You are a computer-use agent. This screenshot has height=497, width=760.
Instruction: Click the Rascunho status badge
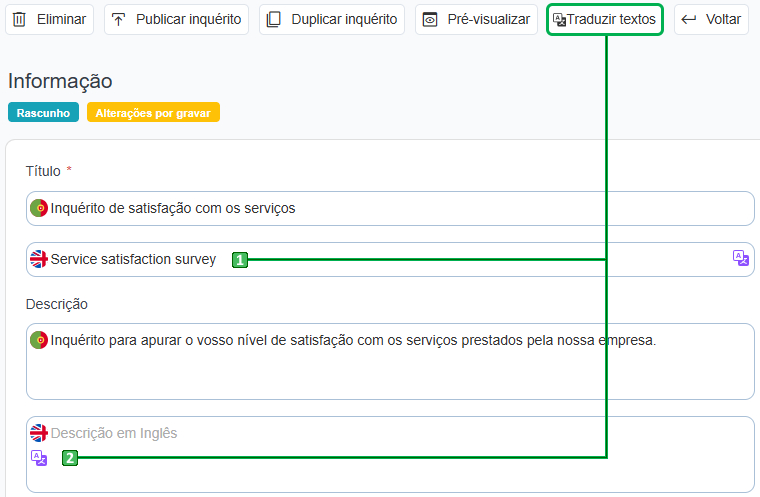(x=43, y=113)
